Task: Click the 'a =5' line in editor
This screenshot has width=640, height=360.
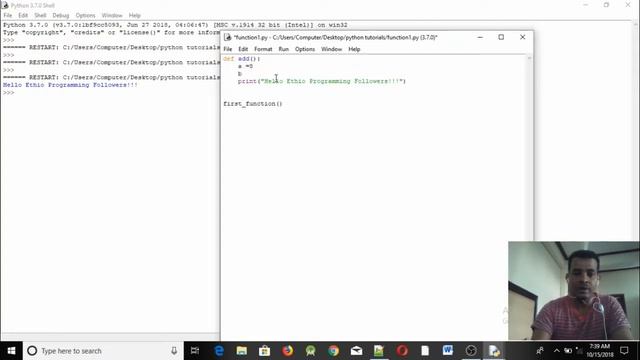Action: pyautogui.click(x=245, y=66)
